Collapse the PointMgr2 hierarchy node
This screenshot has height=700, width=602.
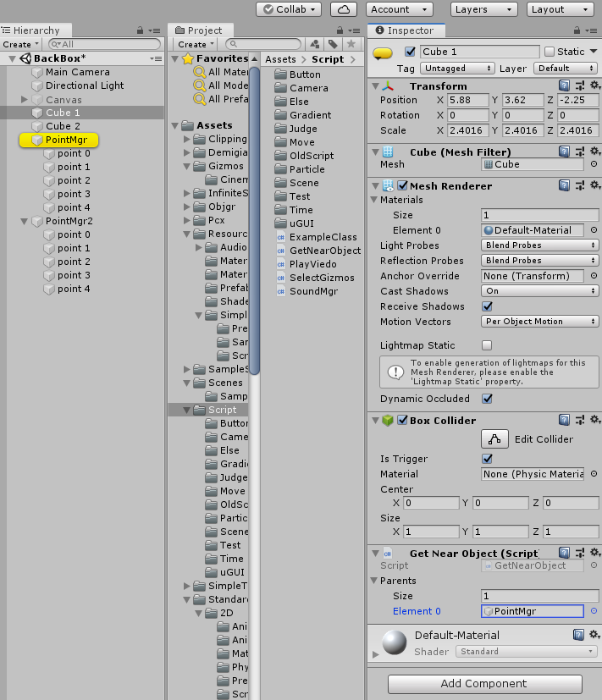pyautogui.click(x=25, y=221)
